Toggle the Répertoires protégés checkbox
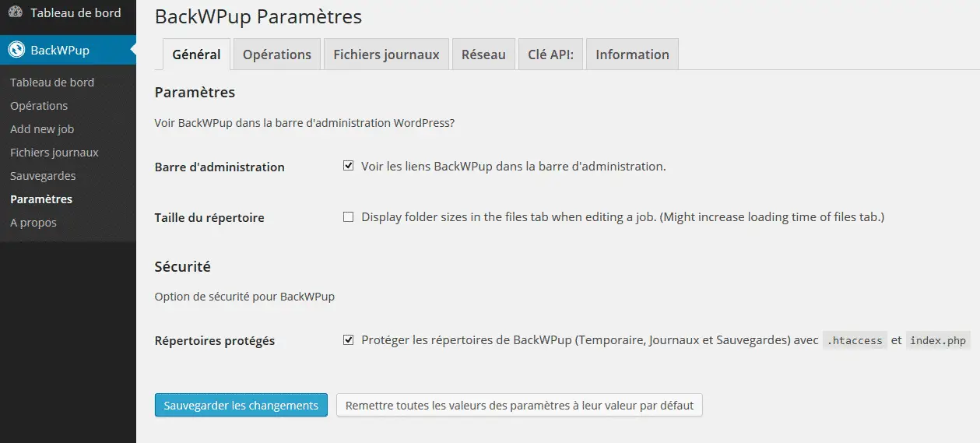 349,340
